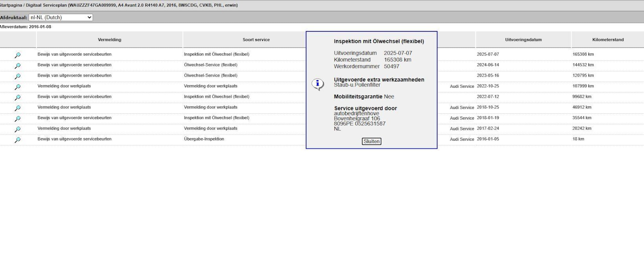Viewport: 644px width, 269px height.
Task: Open details for the 2025-07-07 service entry
Action: [x=17, y=55]
